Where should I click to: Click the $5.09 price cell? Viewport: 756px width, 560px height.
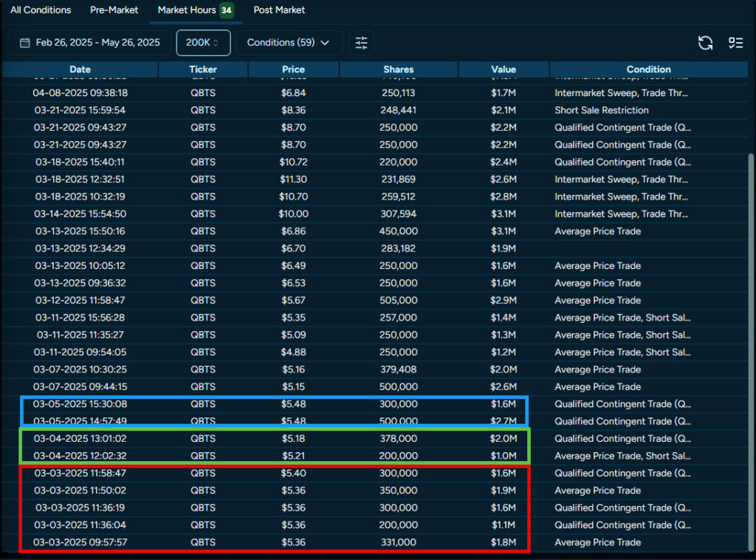point(293,335)
